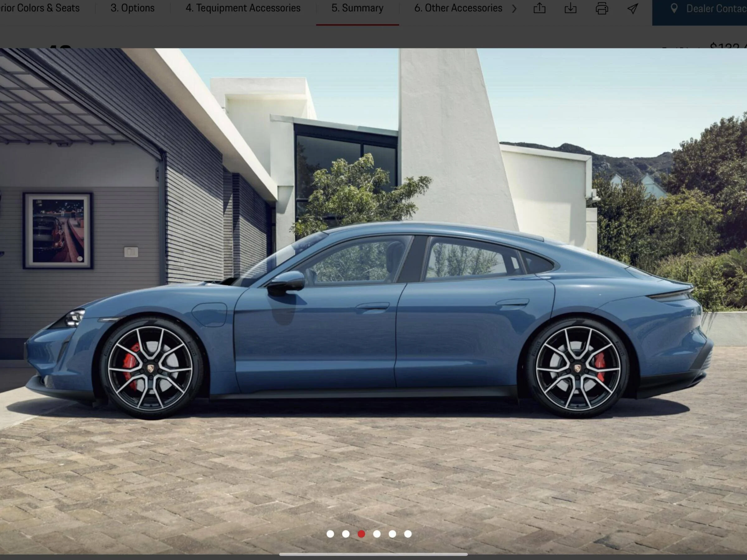Go to 6. Other Accessories tab
Viewport: 747px width, 560px height.
tap(458, 8)
